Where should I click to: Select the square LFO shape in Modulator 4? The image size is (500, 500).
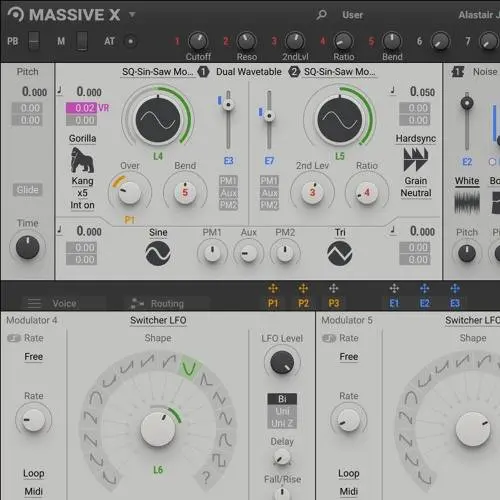point(220,460)
